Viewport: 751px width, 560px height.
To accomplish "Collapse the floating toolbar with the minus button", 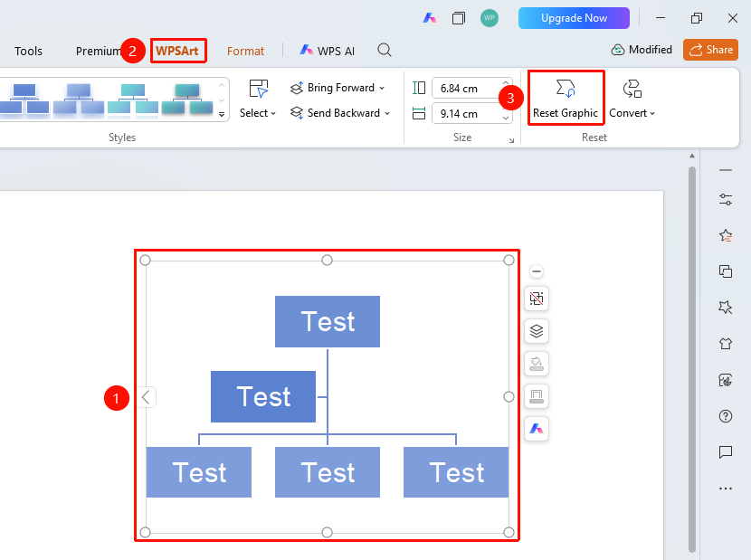I will [537, 271].
